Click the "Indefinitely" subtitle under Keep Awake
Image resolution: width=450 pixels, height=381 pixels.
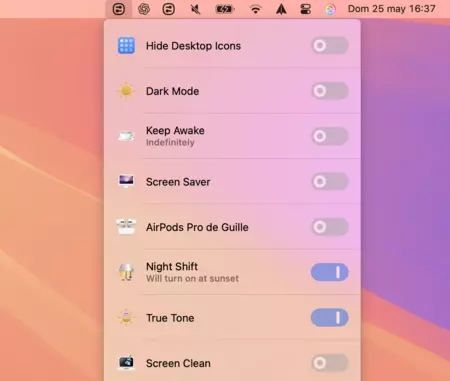point(170,143)
